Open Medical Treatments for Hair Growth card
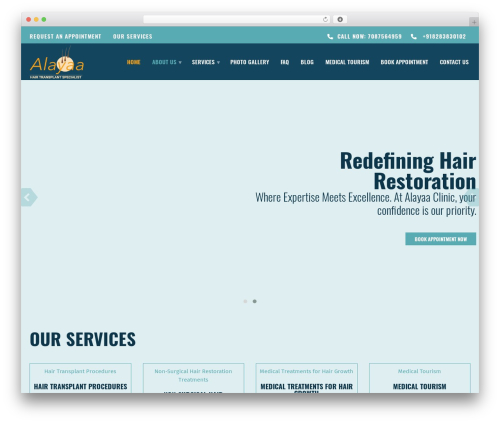Screen dimensions: 500x423 coord(306,378)
